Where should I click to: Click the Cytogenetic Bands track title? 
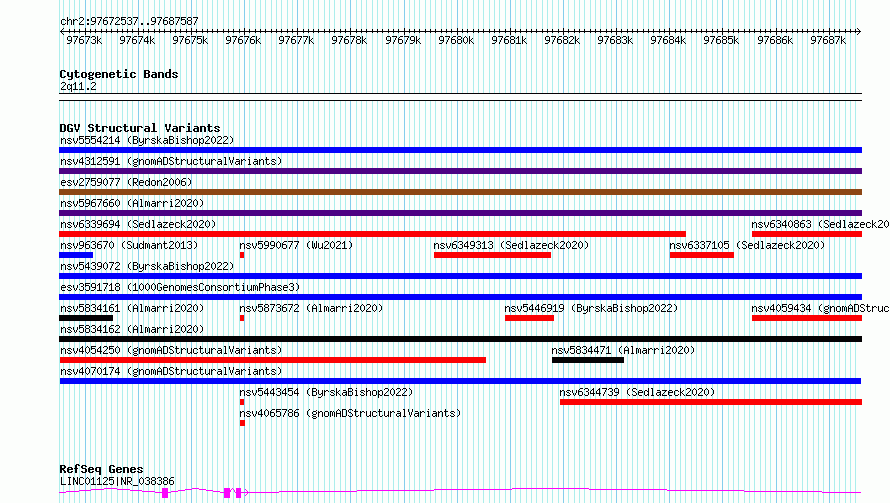(119, 74)
